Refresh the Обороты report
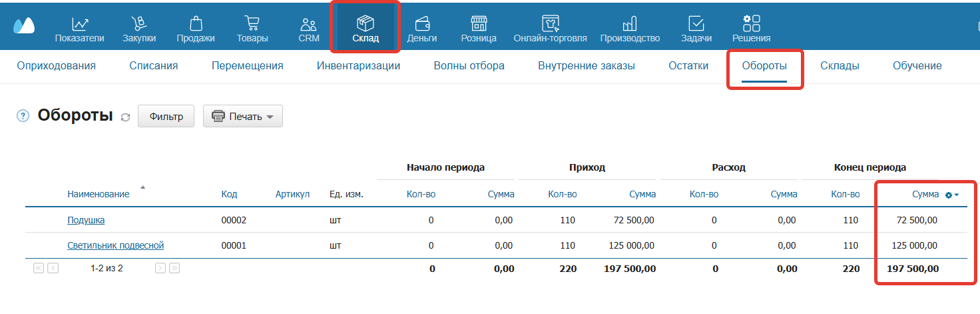This screenshot has height=314, width=980. [x=125, y=117]
